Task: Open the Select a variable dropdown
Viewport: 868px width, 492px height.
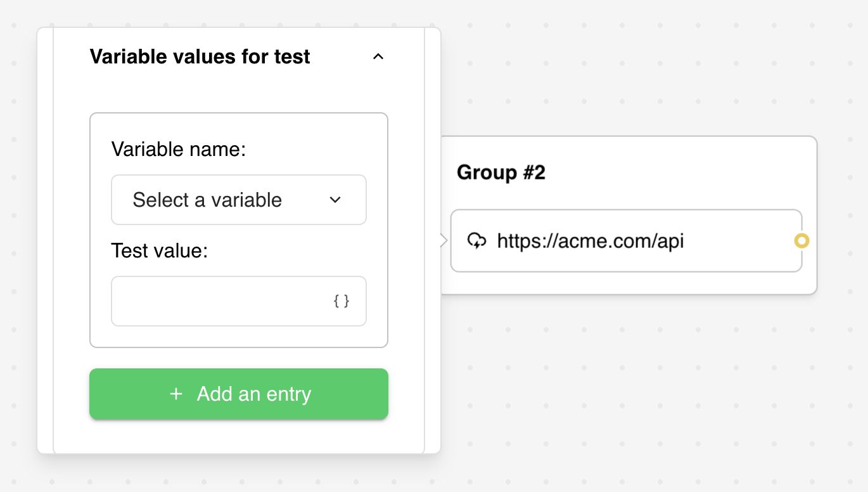Action: pos(239,200)
